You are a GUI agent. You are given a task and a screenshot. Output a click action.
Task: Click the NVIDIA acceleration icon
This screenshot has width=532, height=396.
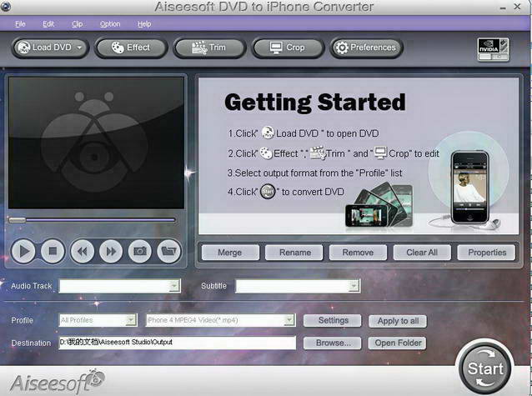click(493, 49)
